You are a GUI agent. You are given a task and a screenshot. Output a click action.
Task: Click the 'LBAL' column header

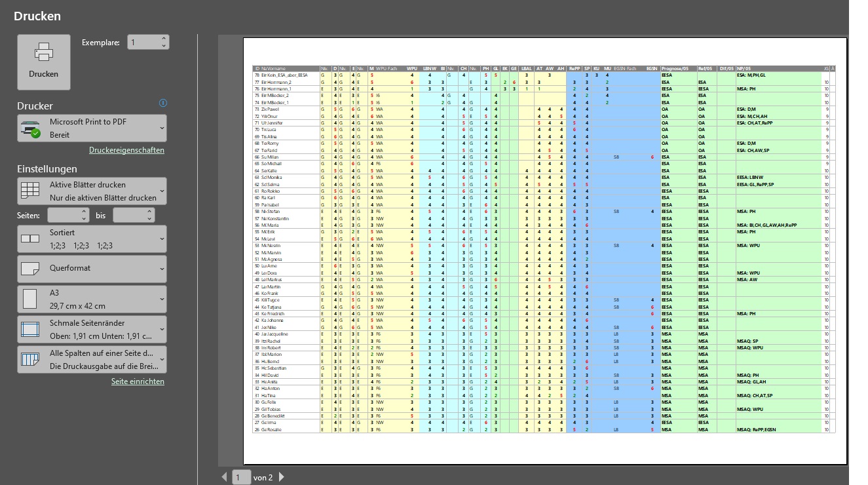pos(527,68)
